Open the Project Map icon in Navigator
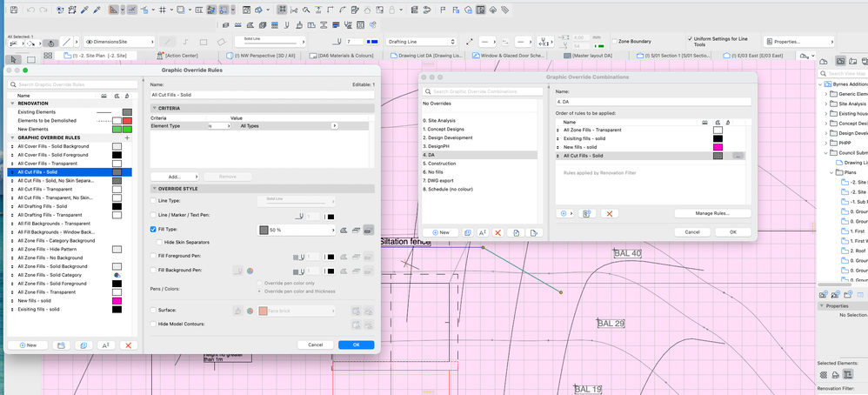Screen dimensions: 868x395 tap(823, 61)
